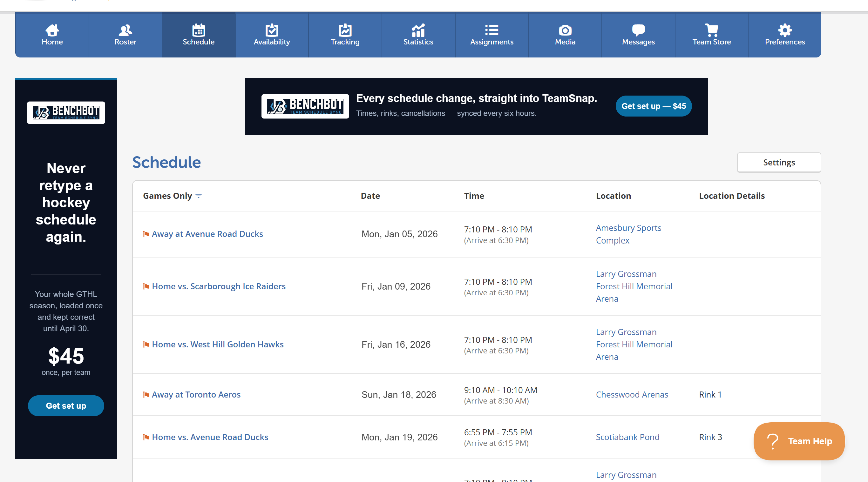Click the Statistics bar graph icon
868x482 pixels.
(418, 30)
